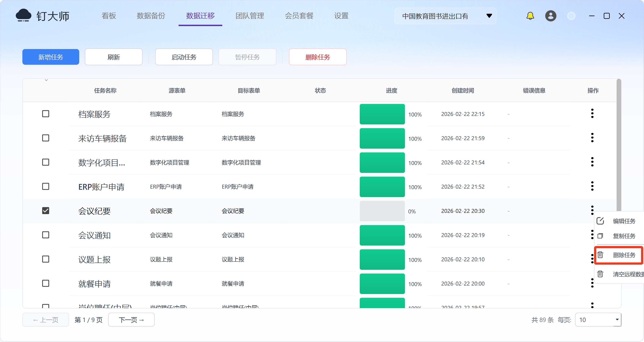The width and height of the screenshot is (644, 342).
Task: Click target form cell ERP账户申请
Action: pos(237,187)
